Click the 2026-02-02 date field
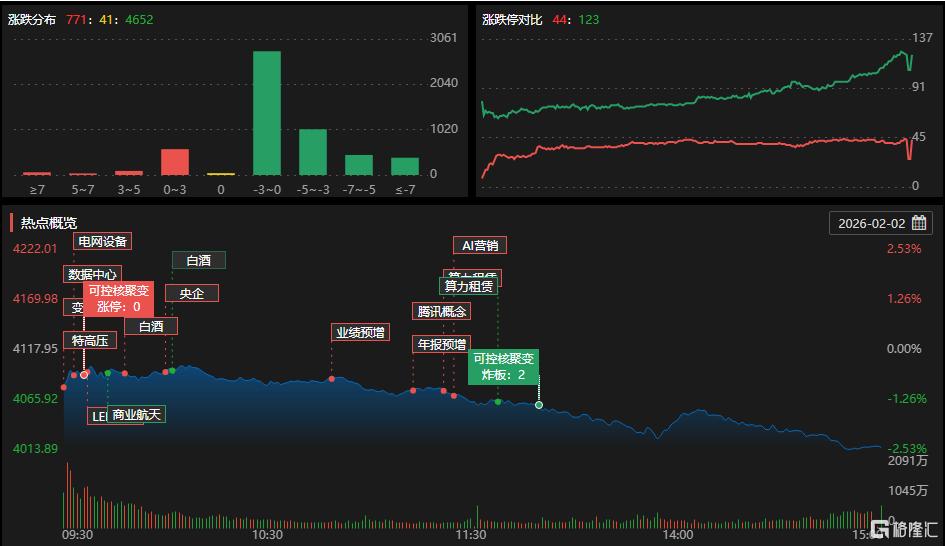The image size is (945, 546). click(872, 223)
